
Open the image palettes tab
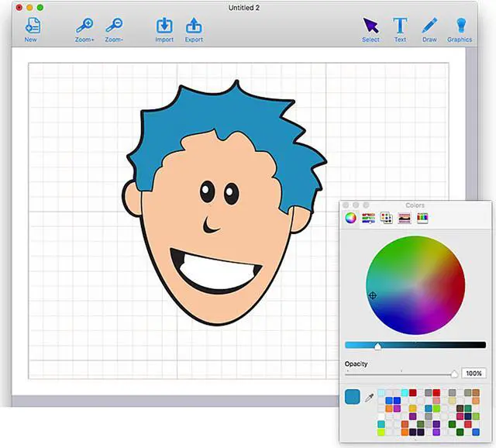pos(404,219)
